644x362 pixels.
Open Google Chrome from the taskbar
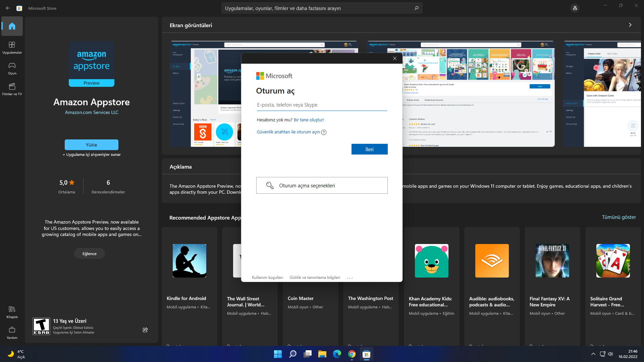click(352, 354)
